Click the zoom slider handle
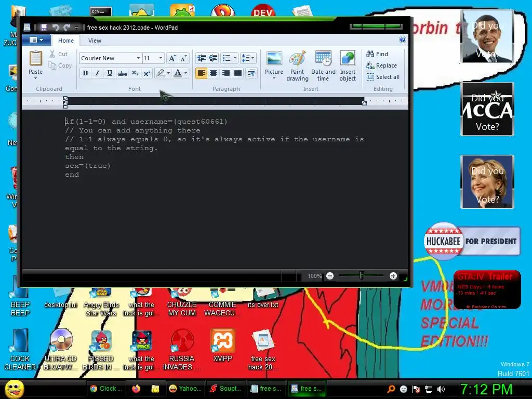This screenshot has height=399, width=532. click(x=362, y=275)
